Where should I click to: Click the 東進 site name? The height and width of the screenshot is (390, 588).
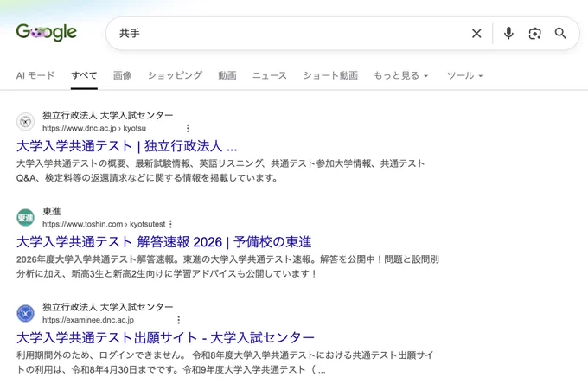point(52,211)
